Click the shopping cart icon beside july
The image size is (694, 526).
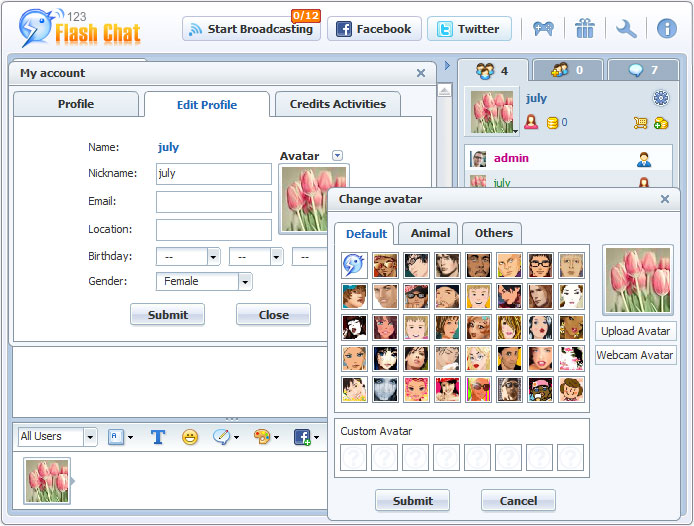point(640,123)
